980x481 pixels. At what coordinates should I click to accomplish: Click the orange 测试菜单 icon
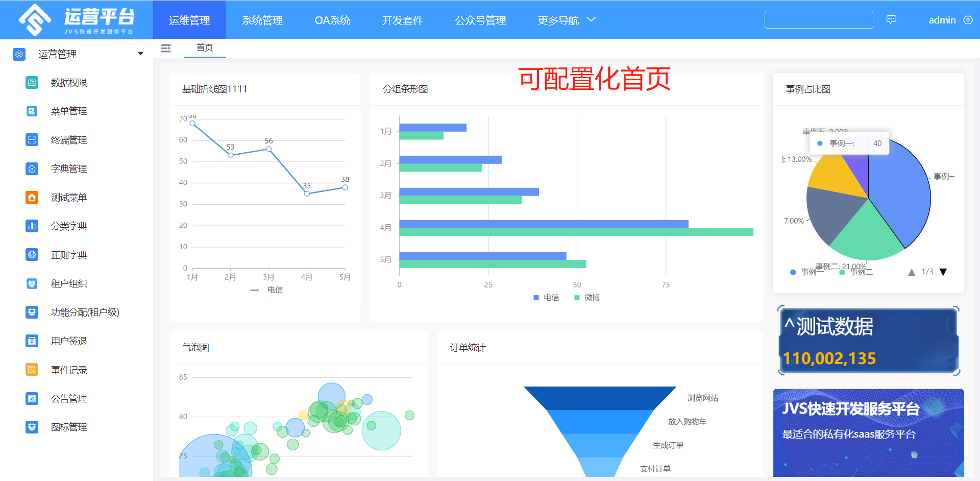click(32, 197)
